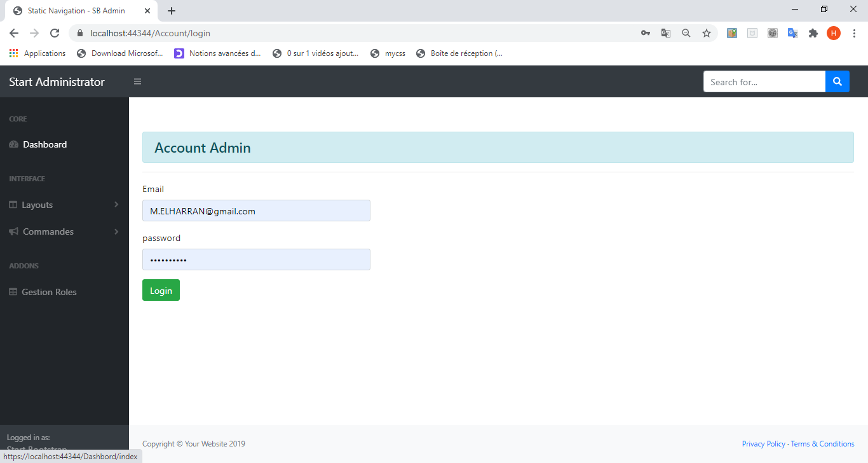868x463 pixels.
Task: Open the Privacy Policy link
Action: pyautogui.click(x=763, y=443)
